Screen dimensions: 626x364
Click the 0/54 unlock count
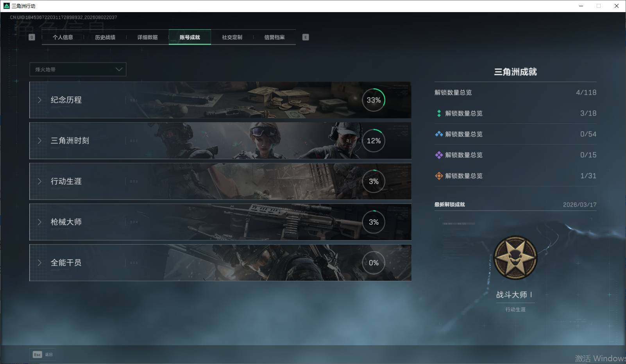coord(588,134)
